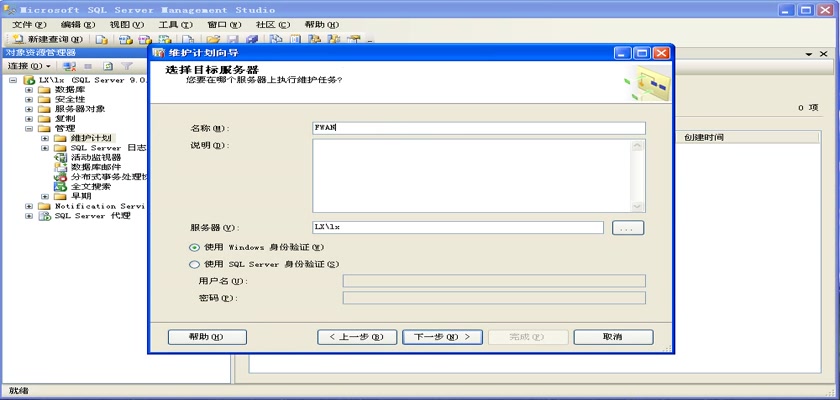Select 使用 Windows 身份验证 radio button
Viewport: 840px width, 400px height.
[x=194, y=247]
